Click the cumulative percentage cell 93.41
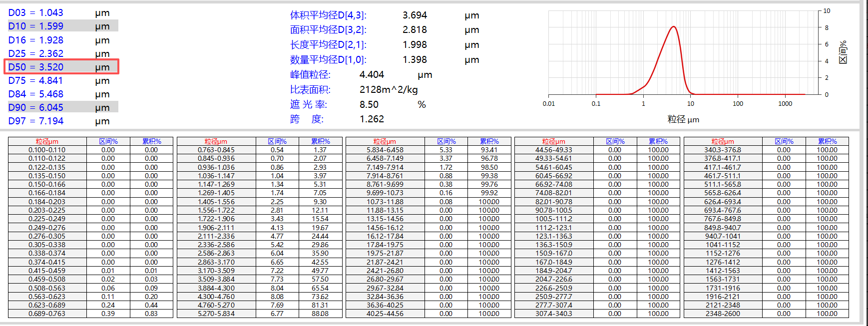This screenshot has height=326, width=868. [489, 150]
